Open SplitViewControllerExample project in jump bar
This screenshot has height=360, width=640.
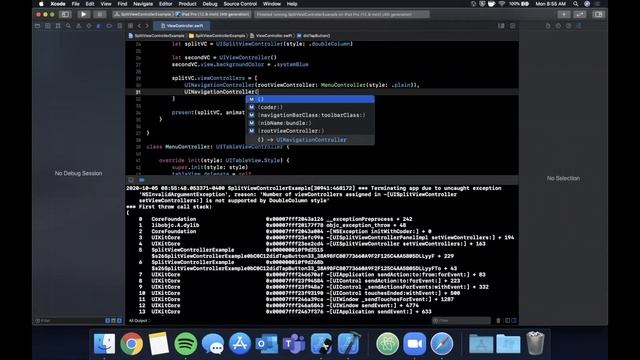click(156, 36)
